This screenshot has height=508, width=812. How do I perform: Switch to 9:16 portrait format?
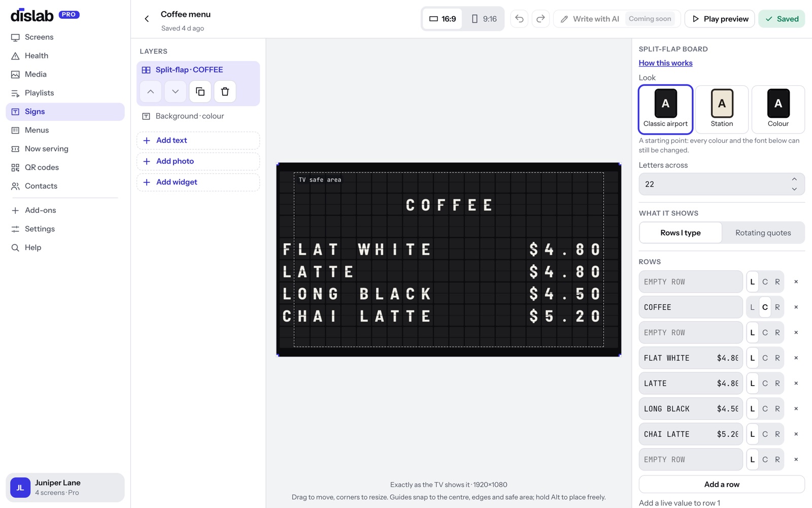[x=484, y=19]
